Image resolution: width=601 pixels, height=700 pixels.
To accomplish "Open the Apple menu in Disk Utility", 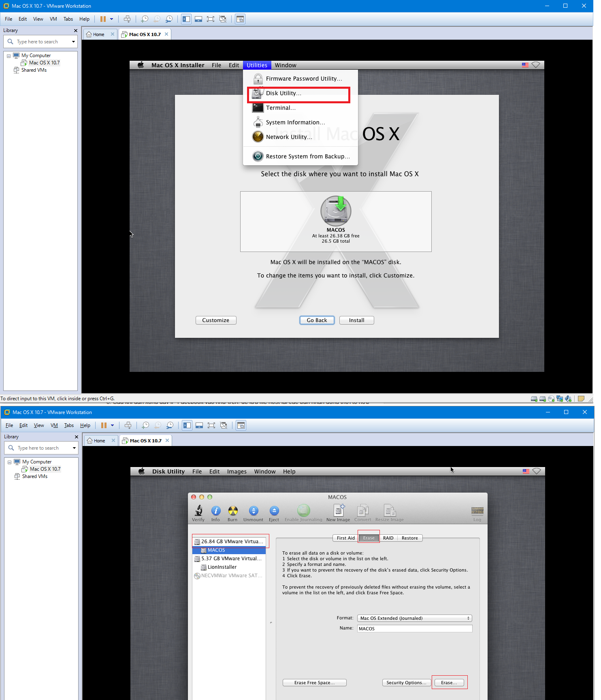I will [141, 472].
